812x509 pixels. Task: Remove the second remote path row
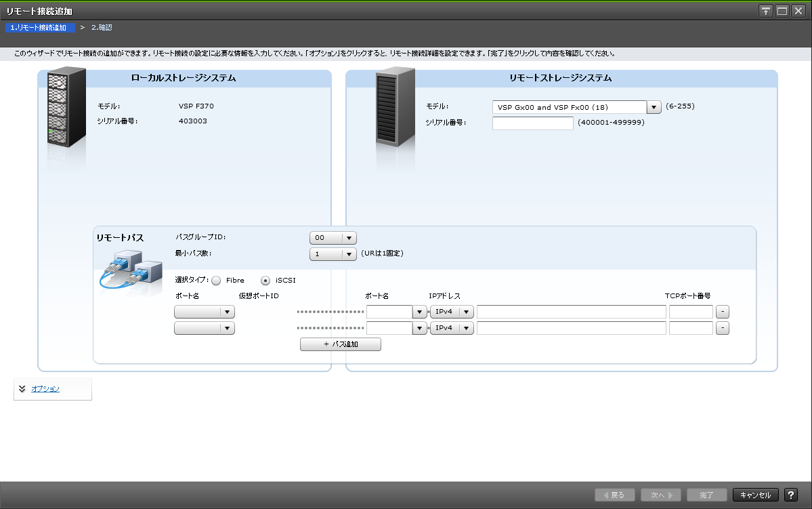[723, 328]
